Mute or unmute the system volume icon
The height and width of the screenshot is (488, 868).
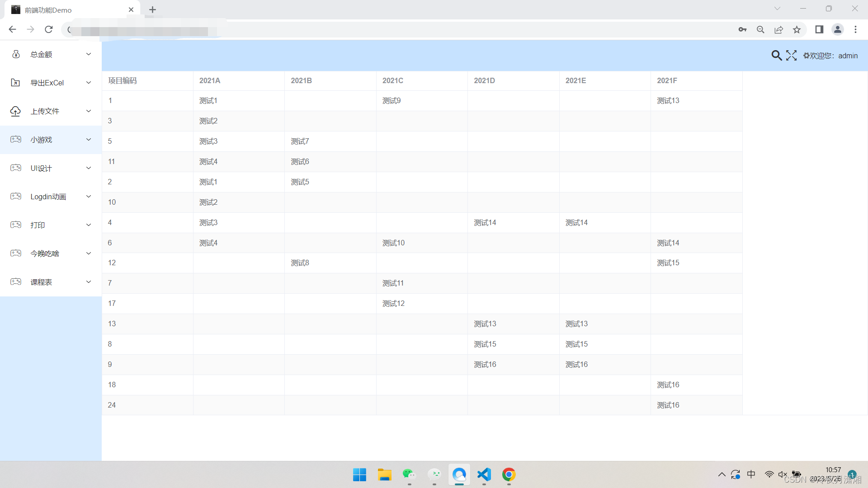tap(783, 474)
